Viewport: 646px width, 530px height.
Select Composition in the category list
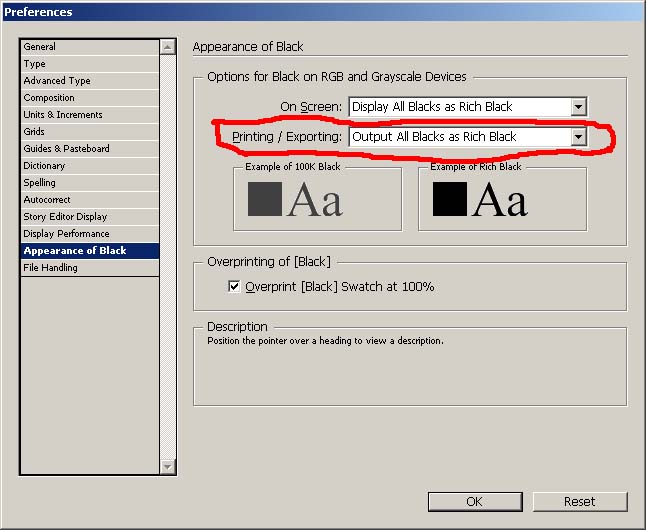pyautogui.click(x=90, y=98)
